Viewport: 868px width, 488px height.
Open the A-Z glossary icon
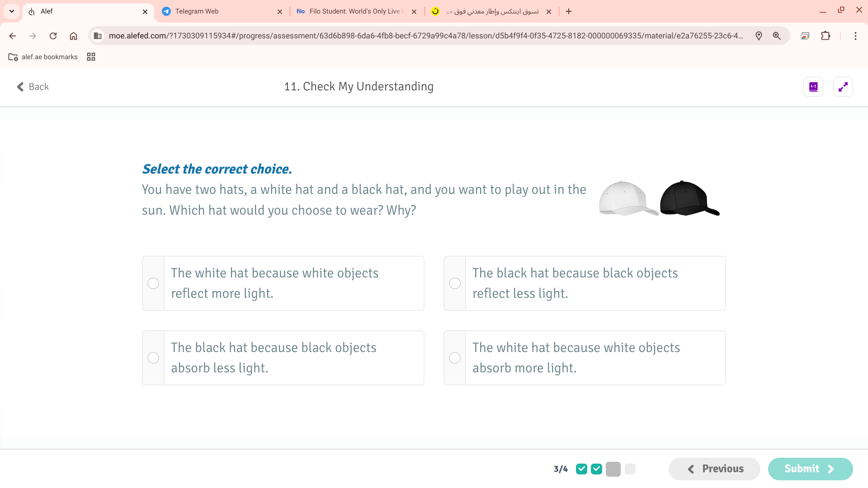(813, 87)
